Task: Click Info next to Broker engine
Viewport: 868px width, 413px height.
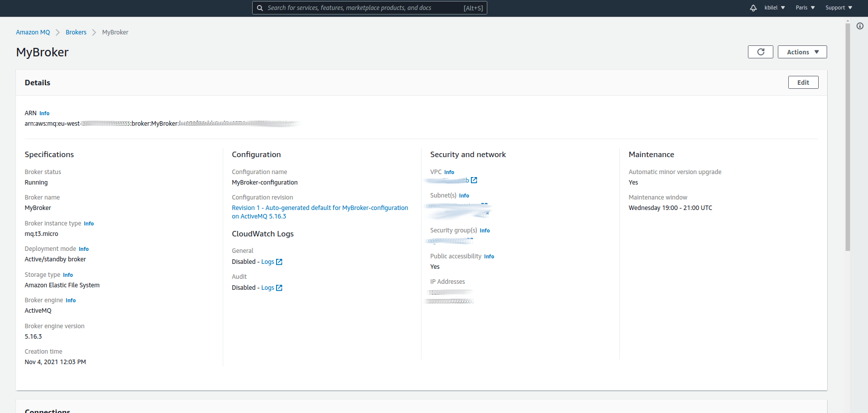Action: point(71,301)
